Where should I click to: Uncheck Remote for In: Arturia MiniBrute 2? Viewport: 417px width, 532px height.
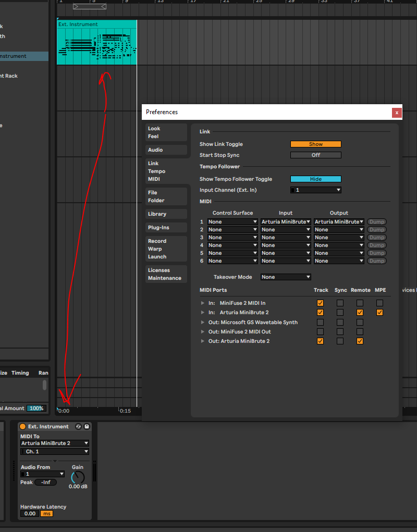(360, 313)
